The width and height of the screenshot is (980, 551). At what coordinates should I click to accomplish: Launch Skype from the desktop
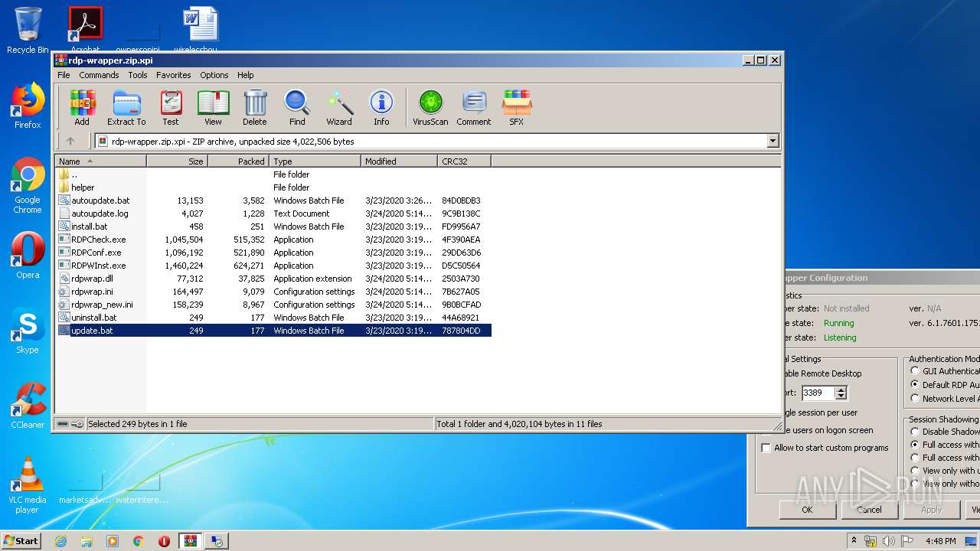[x=28, y=331]
